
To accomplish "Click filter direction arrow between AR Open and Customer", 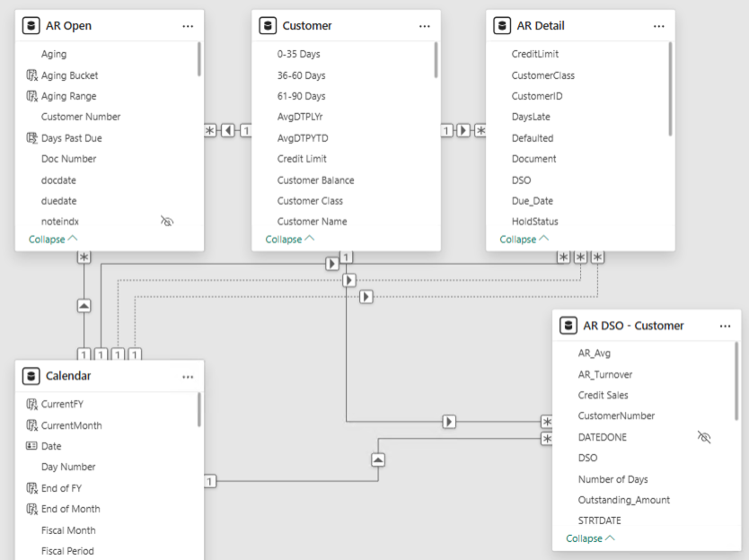I will point(228,131).
